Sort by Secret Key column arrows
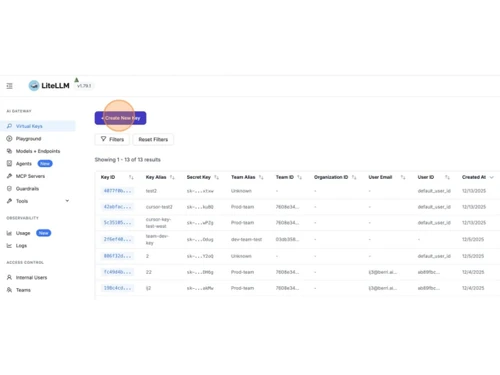Viewport: 500px width, 375px height. 216,177
